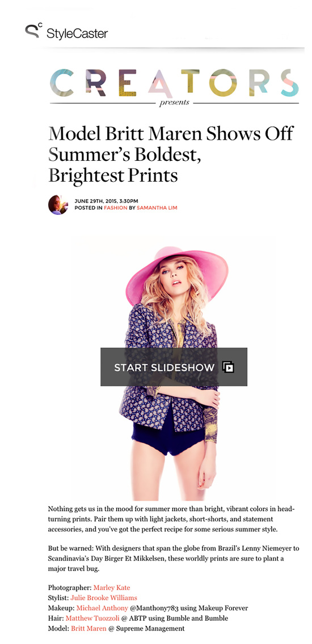The width and height of the screenshot is (312, 644).
Task: Click the author avatar thumbnail
Action: [x=58, y=204]
